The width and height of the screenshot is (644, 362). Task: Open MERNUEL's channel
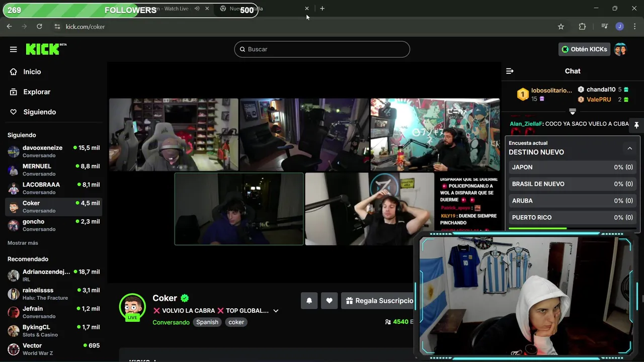53,170
